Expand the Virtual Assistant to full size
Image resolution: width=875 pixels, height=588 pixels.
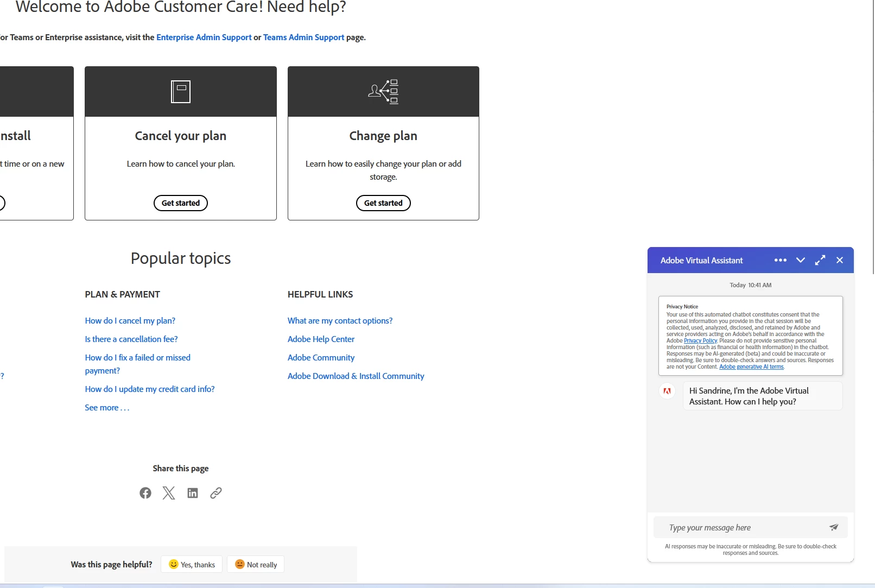pos(820,260)
